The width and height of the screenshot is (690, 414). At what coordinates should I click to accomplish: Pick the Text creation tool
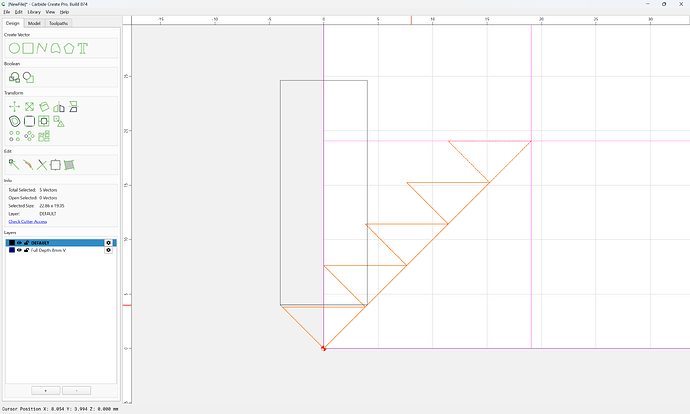coord(83,48)
